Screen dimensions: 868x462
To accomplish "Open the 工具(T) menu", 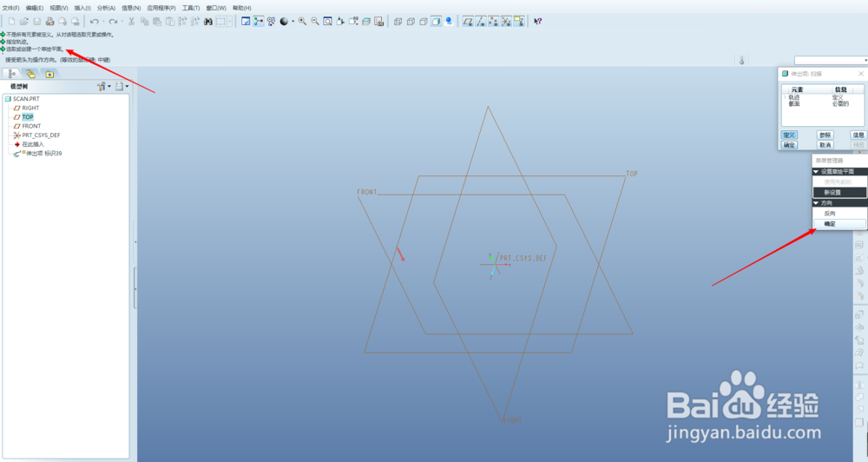I will [x=191, y=8].
